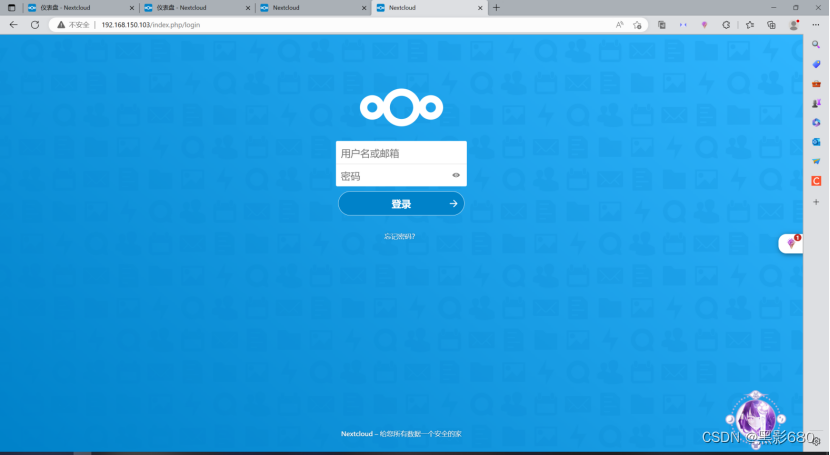The width and height of the screenshot is (830, 455).
Task: Open the profile avatar menu
Action: [793, 25]
